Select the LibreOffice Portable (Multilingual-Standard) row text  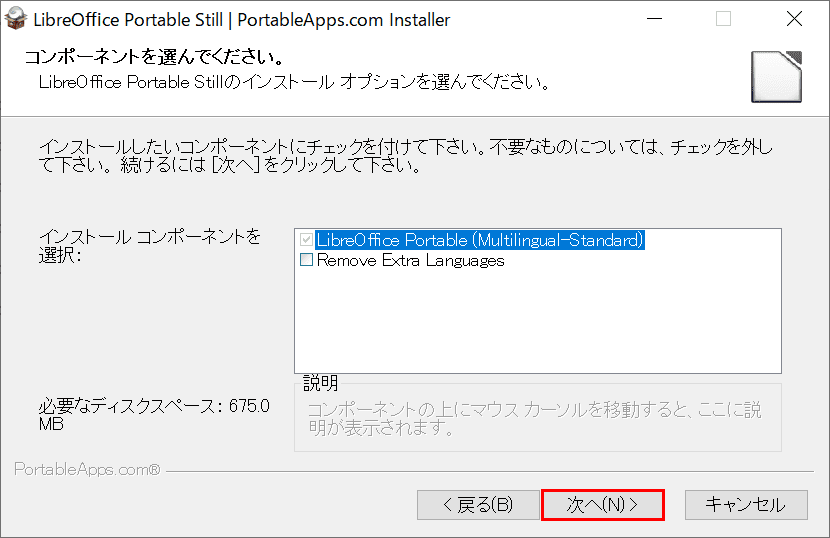480,240
